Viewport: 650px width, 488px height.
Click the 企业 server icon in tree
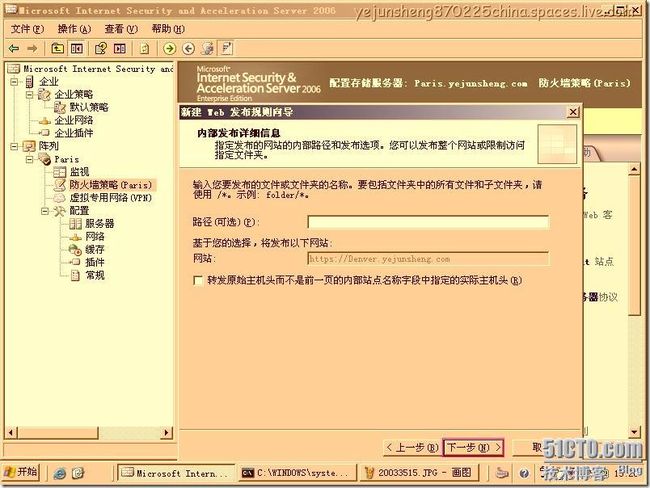click(x=29, y=82)
